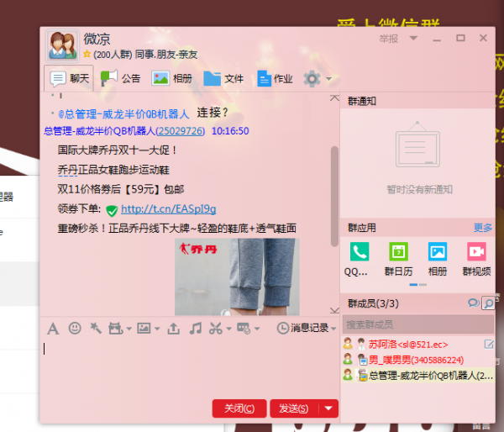Click the 举报 report link
This screenshot has height=432, width=504.
coord(388,39)
